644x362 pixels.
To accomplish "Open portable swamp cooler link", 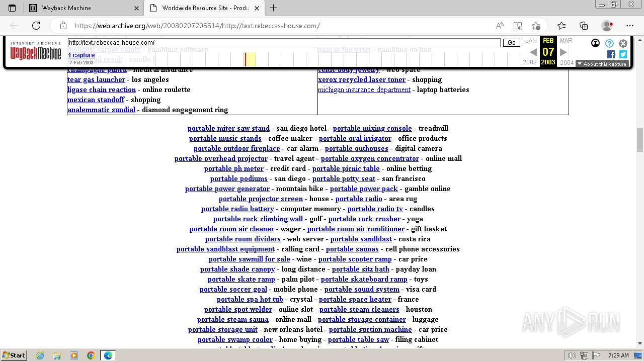I will click(x=235, y=339).
